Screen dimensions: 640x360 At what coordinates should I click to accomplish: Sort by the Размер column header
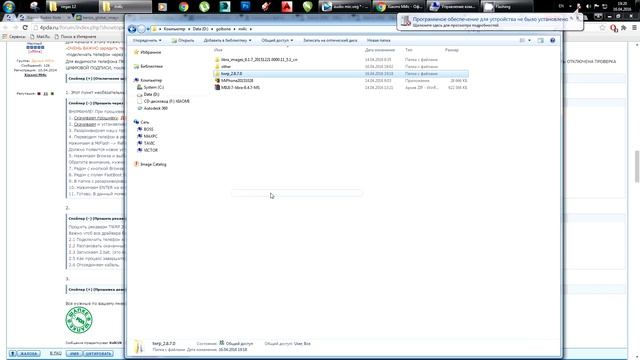452,50
